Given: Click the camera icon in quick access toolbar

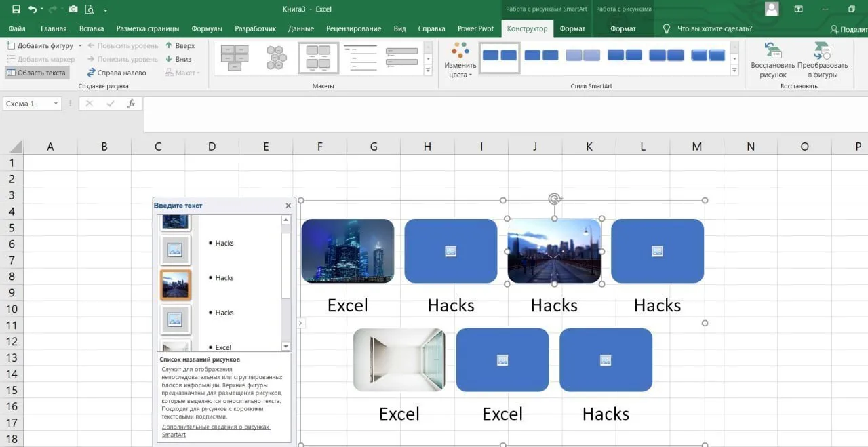Looking at the screenshot, I should pos(73,9).
